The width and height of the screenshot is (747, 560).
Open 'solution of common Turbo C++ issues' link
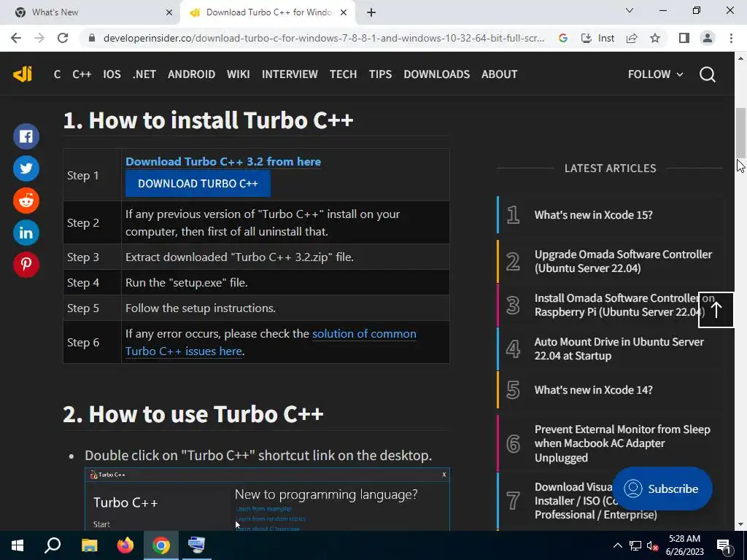pyautogui.click(x=271, y=343)
